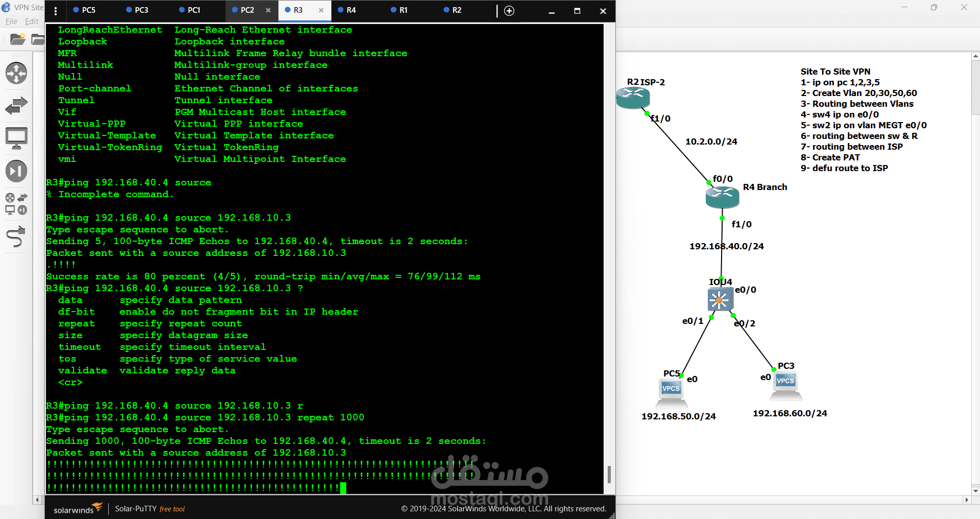
Task: Select the PC5 VPCS node
Action: click(x=671, y=393)
